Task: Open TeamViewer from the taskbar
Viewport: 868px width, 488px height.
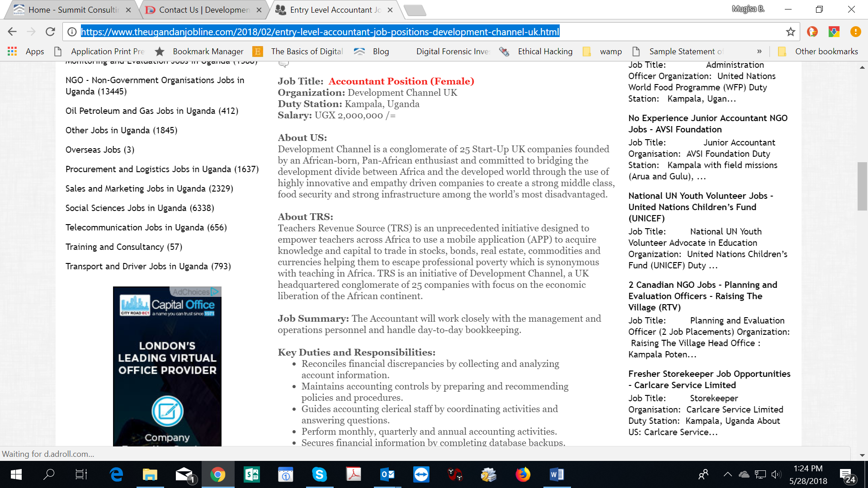Action: point(421,474)
